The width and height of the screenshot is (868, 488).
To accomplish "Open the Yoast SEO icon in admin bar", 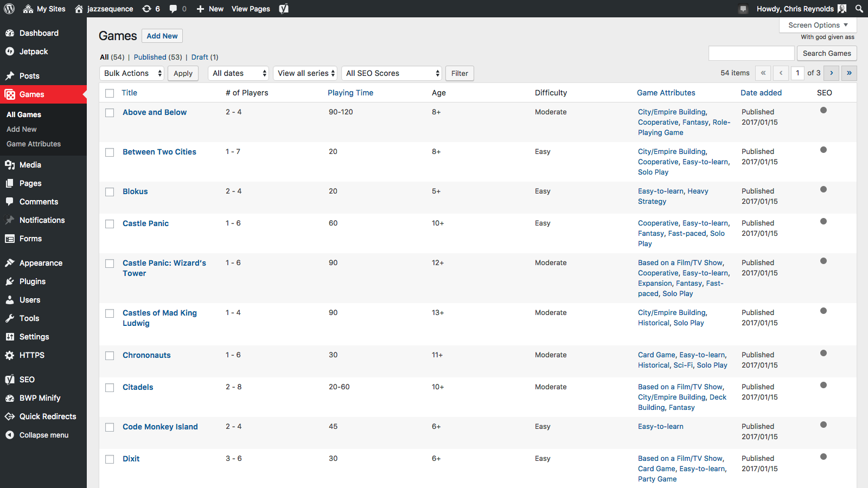I will tap(284, 9).
